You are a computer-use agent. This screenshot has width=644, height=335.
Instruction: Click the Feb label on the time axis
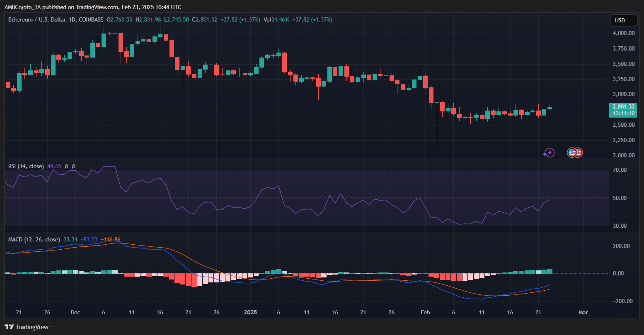click(x=425, y=311)
